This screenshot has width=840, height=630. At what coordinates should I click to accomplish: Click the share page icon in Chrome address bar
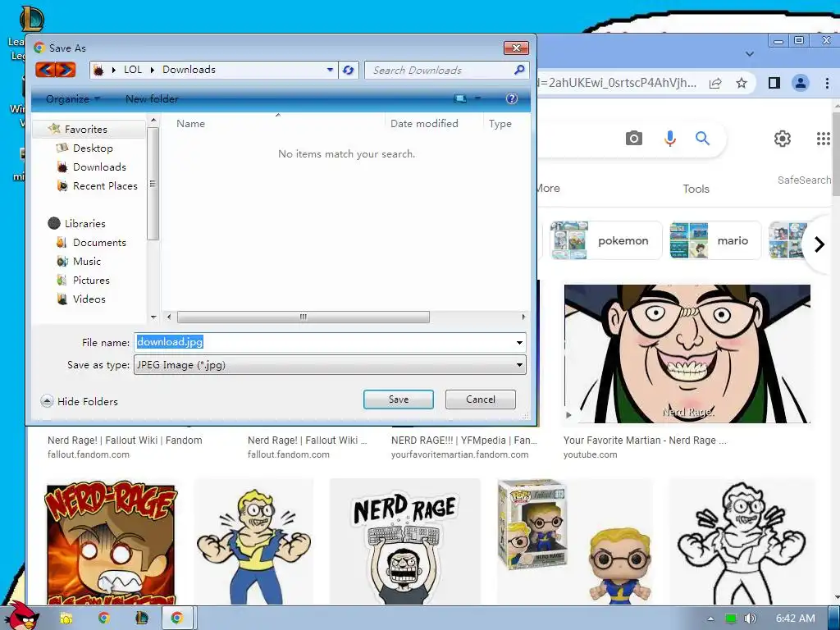pyautogui.click(x=715, y=83)
